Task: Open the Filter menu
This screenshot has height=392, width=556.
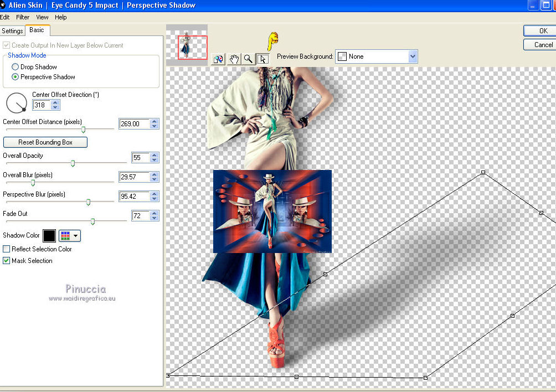Action: click(x=23, y=17)
